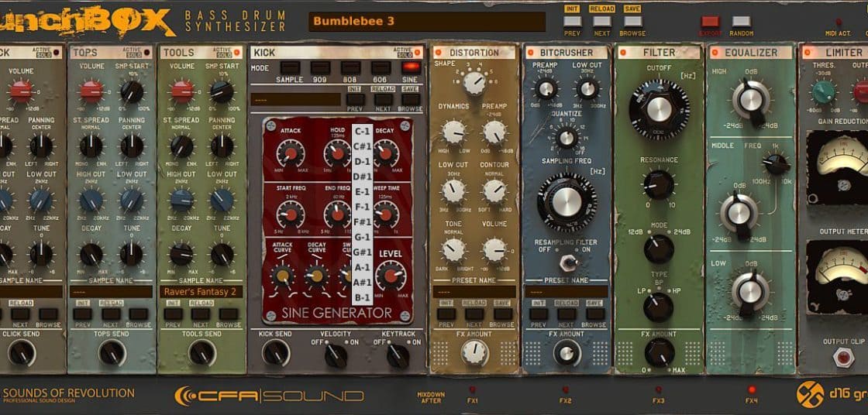Image resolution: width=868 pixels, height=415 pixels.
Task: Open the Raver's Fantasy 2 sample name field
Action: click(x=201, y=292)
